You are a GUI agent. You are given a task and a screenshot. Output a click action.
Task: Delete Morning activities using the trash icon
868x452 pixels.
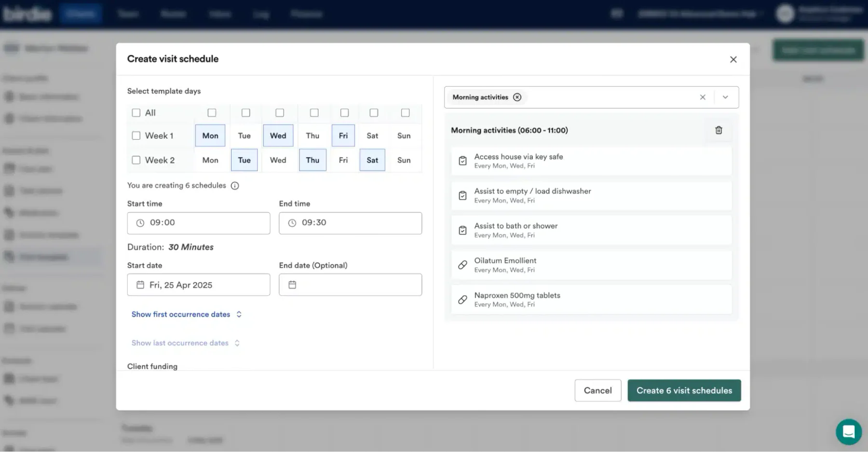point(719,130)
